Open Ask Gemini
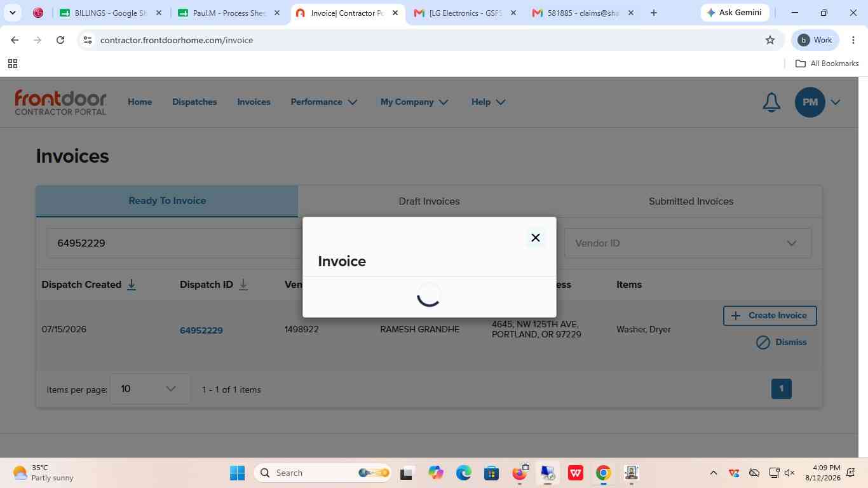 click(x=735, y=12)
